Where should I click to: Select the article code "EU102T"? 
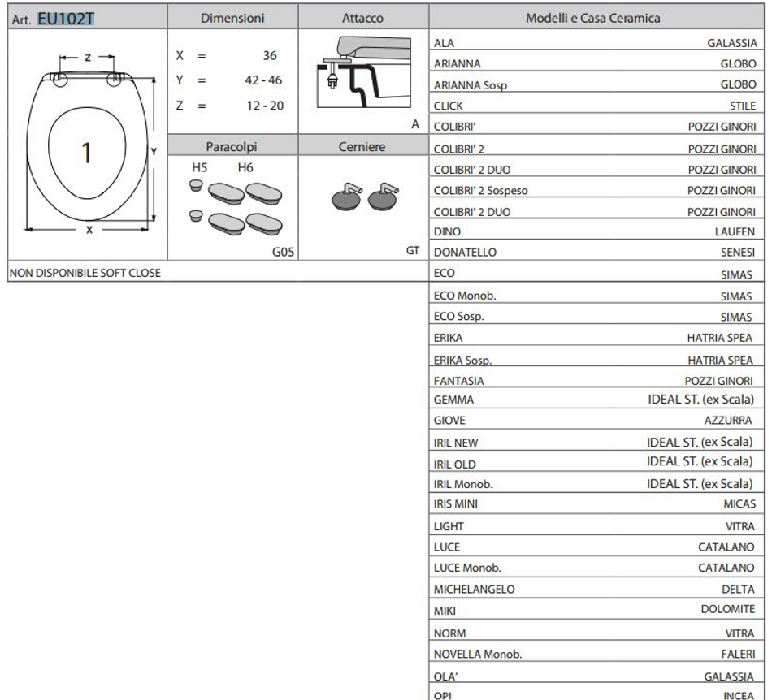coord(66,19)
